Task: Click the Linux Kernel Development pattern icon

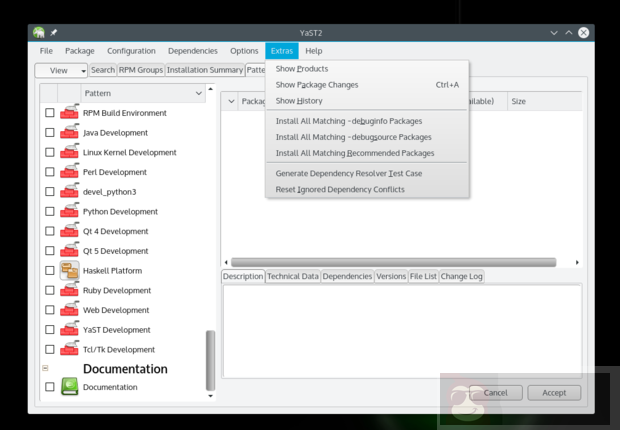Action: 69,152
